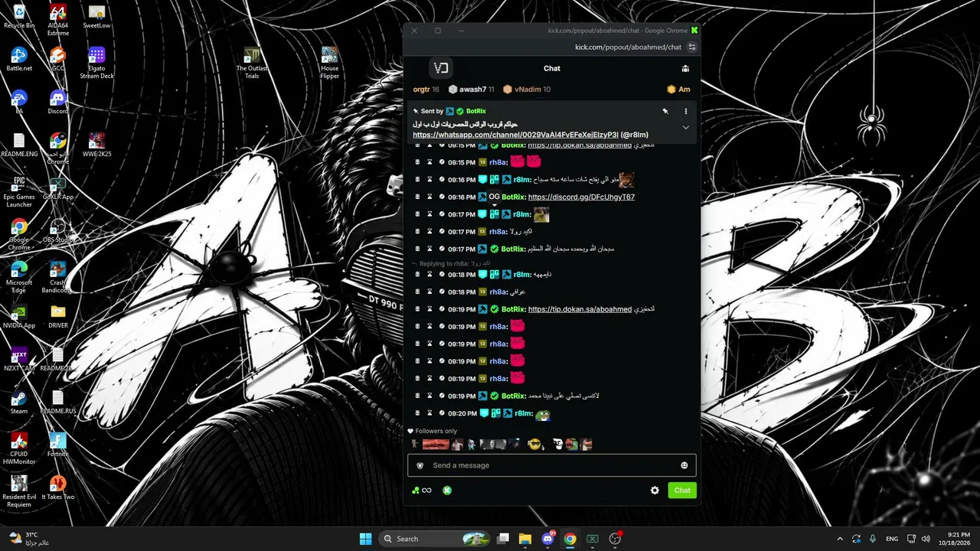Click username r8lm in 09:16 PM message
Image resolution: width=980 pixels, height=551 pixels.
point(522,180)
